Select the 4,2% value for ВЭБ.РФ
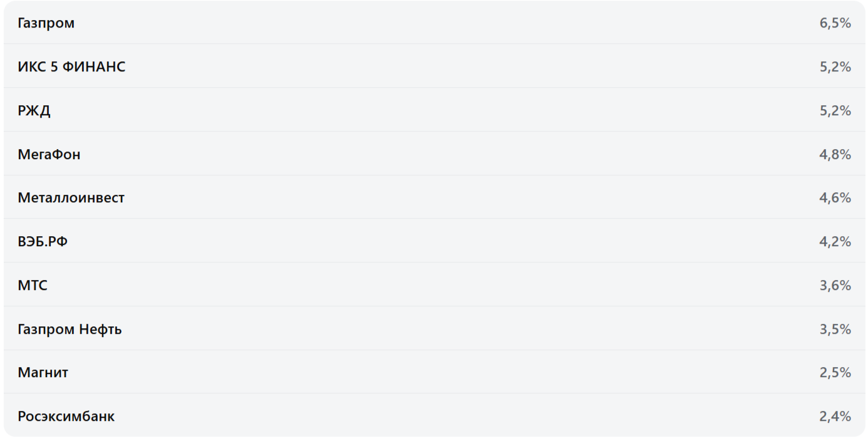 pos(835,242)
